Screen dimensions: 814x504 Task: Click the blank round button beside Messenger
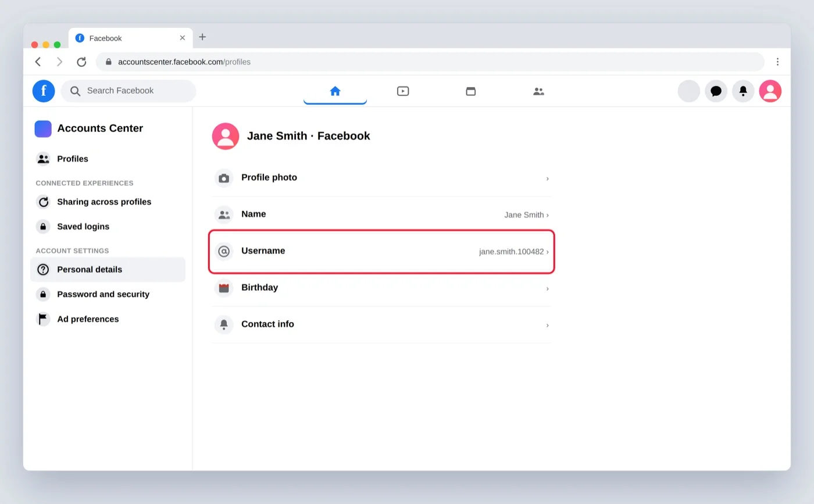689,91
